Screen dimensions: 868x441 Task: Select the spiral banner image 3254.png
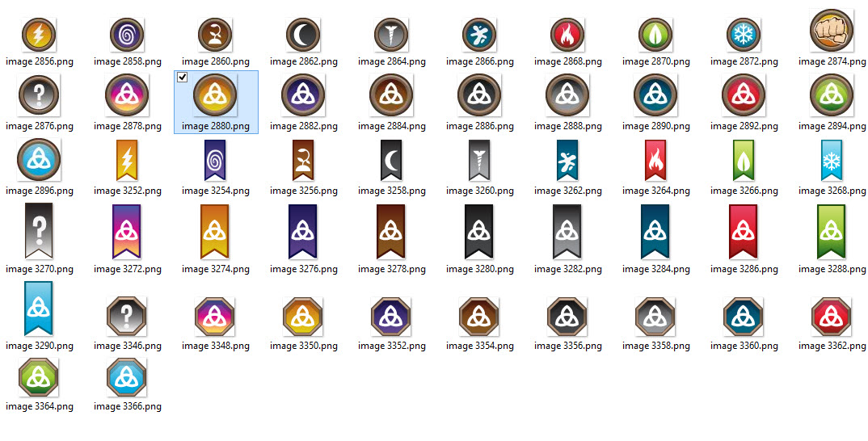click(x=215, y=160)
